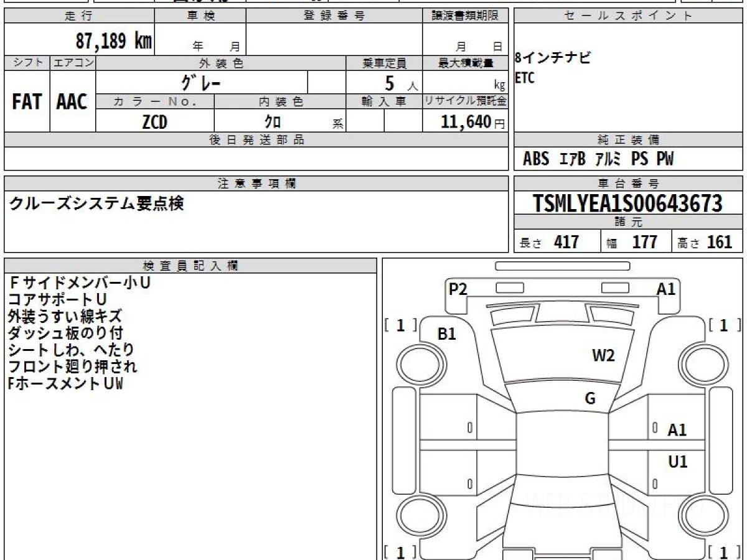Click inspector note Fサイドメンバー小U
Viewport: 747px width, 560px height.
coord(80,282)
